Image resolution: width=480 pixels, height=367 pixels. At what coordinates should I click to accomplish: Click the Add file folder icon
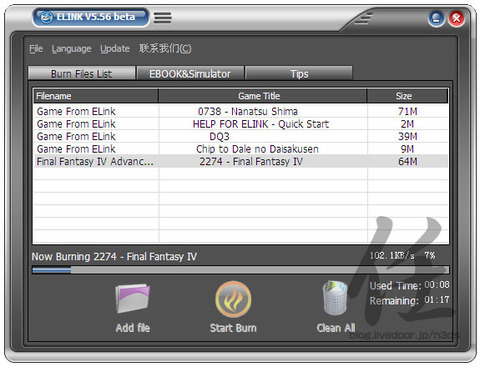point(133,298)
